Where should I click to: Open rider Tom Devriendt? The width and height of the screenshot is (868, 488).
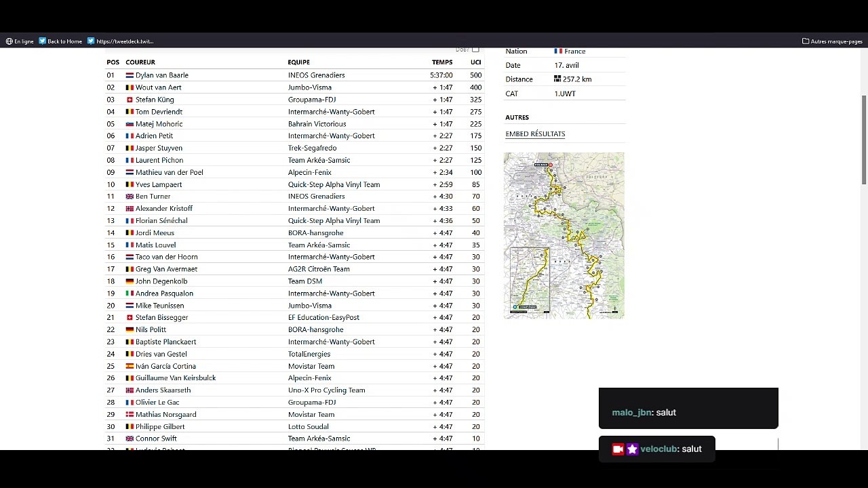[159, 112]
